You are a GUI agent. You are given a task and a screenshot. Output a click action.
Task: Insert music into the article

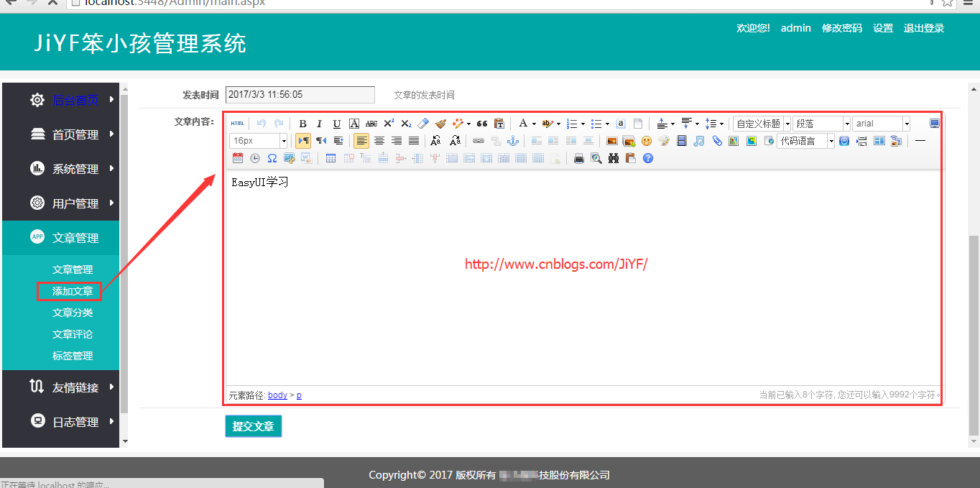coord(699,141)
